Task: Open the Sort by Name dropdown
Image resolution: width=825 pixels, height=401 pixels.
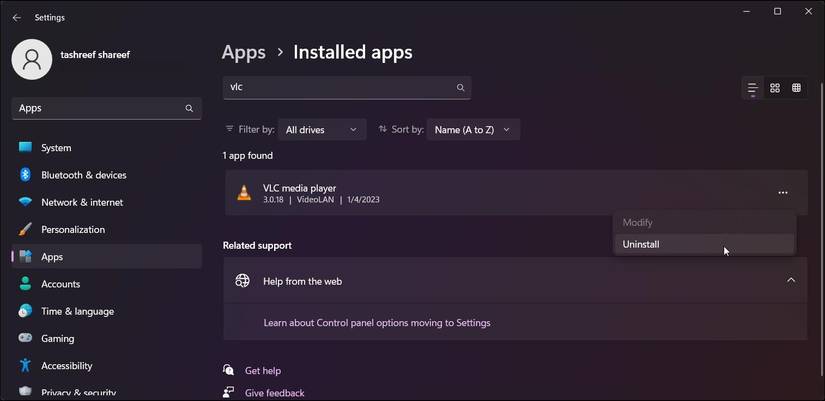Action: (x=473, y=129)
